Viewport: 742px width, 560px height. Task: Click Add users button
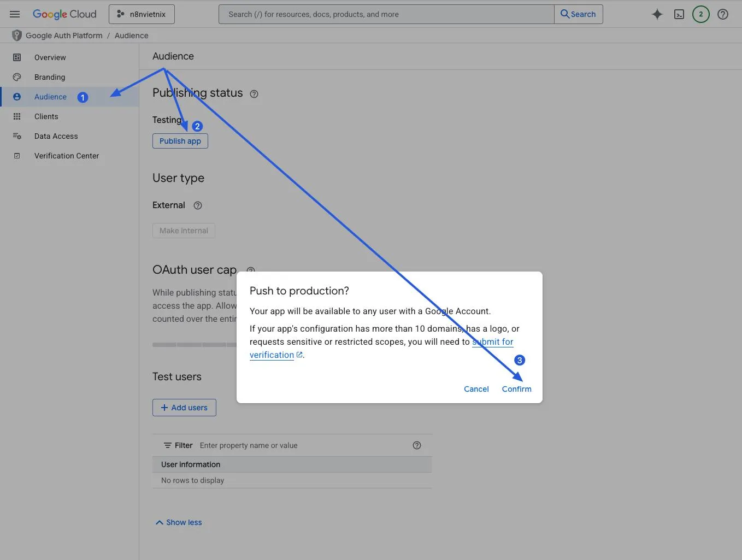(x=184, y=408)
